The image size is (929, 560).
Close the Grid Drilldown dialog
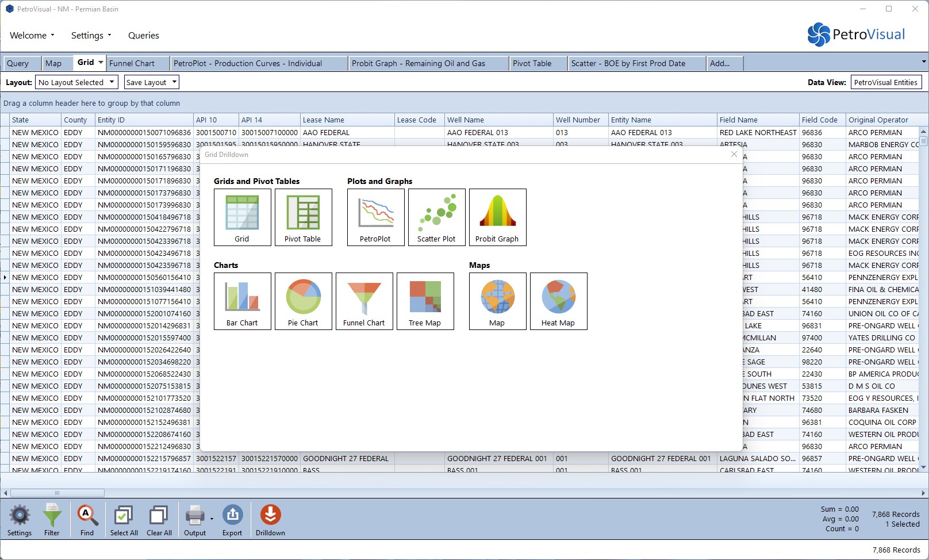734,154
